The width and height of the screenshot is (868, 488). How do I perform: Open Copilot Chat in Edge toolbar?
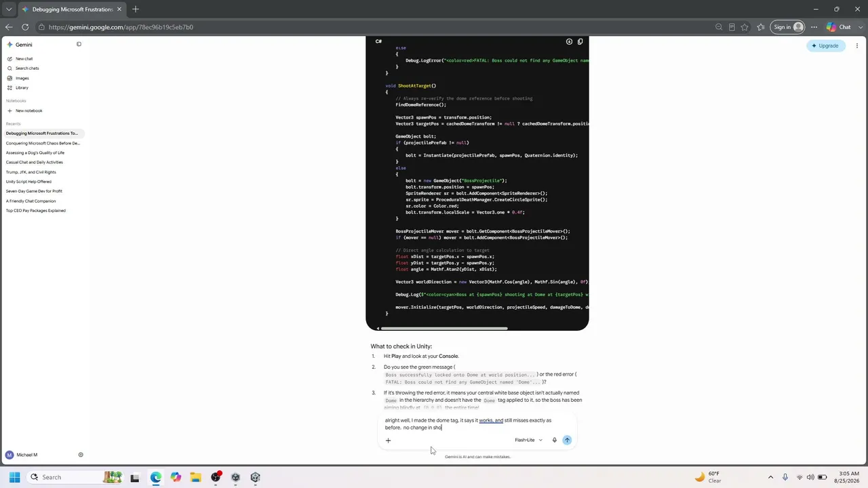pyautogui.click(x=839, y=27)
